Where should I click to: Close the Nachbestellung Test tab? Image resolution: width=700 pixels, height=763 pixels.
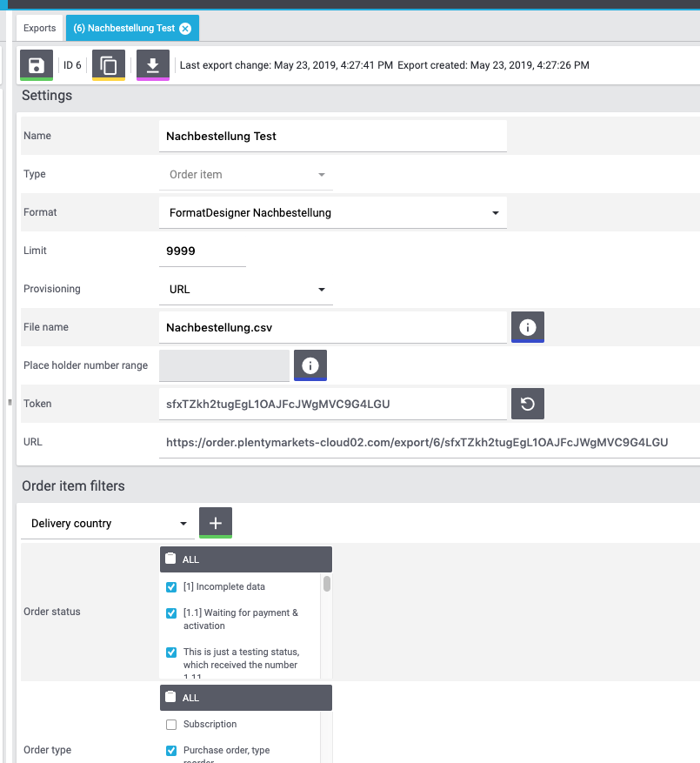click(185, 29)
